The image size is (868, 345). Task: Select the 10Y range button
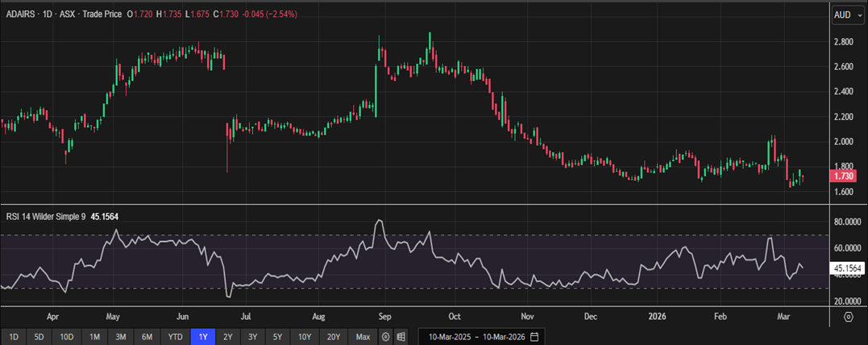tap(305, 335)
